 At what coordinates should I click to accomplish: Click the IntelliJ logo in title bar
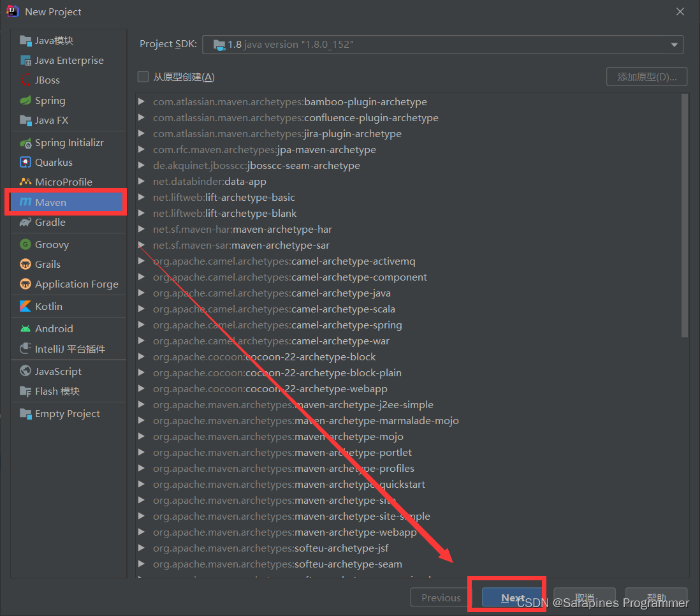[x=13, y=11]
